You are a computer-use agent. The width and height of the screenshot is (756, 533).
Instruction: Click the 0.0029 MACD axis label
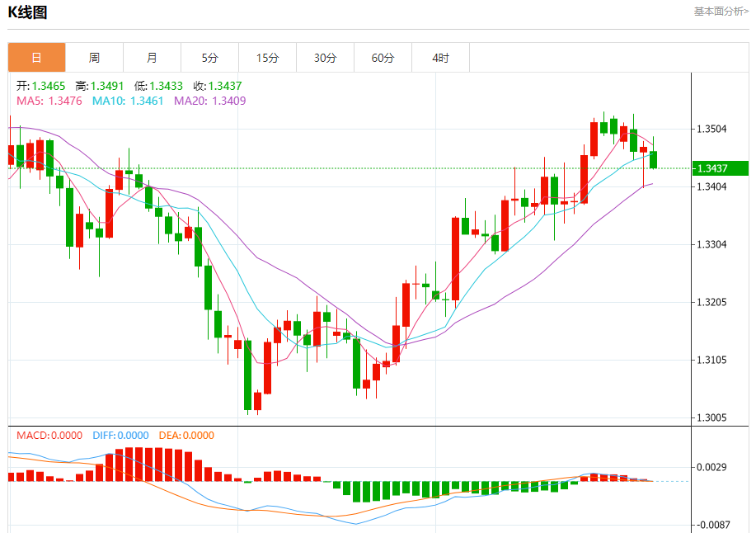(711, 467)
